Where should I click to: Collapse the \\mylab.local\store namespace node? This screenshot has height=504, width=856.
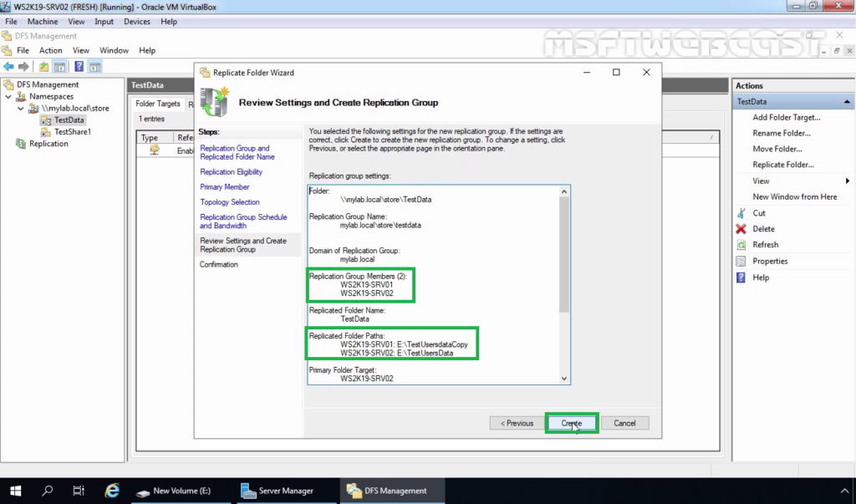click(21, 109)
